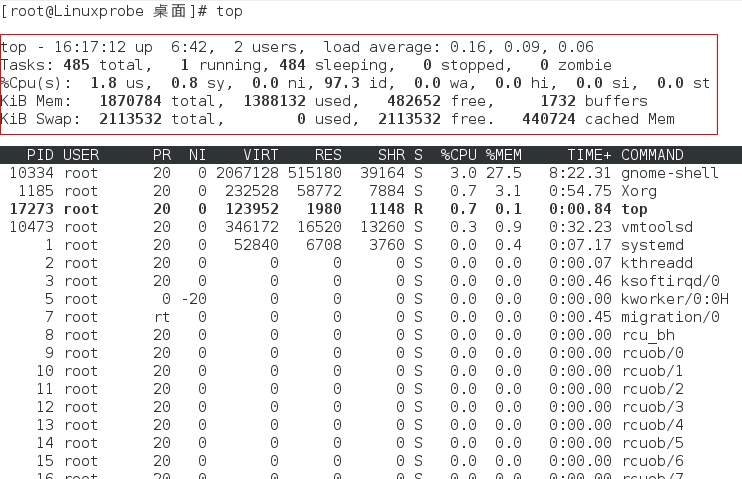Click the -20 nice value
The image size is (742, 479).
(194, 299)
